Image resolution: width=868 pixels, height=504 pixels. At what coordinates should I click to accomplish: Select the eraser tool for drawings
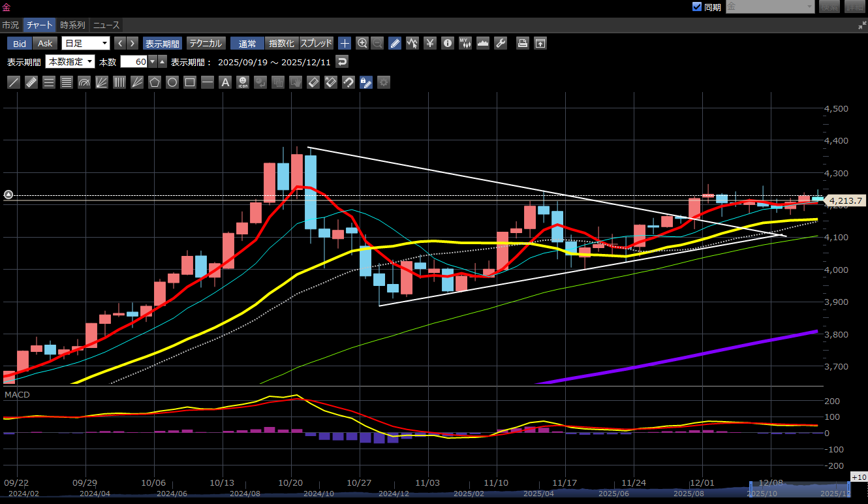tap(313, 82)
